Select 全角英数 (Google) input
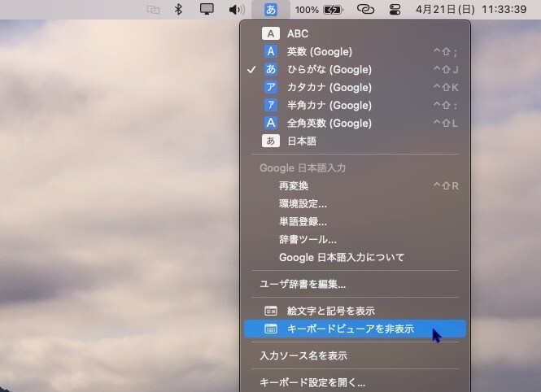The image size is (541, 392). pos(355,123)
